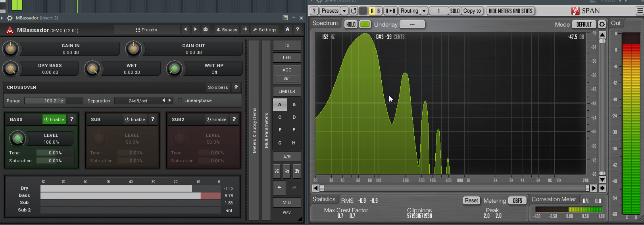This screenshot has width=644, height=225.
Task: Select preset slot C
Action: click(280, 117)
